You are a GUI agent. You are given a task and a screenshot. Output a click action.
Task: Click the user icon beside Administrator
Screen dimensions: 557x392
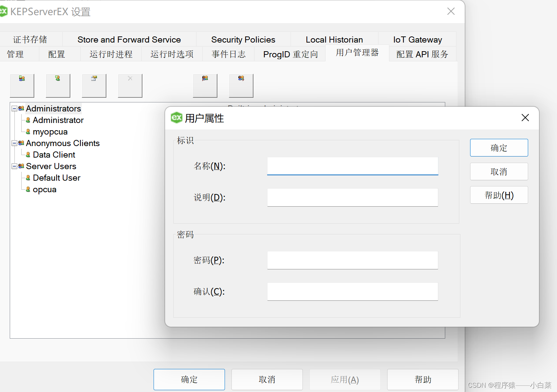pos(28,120)
